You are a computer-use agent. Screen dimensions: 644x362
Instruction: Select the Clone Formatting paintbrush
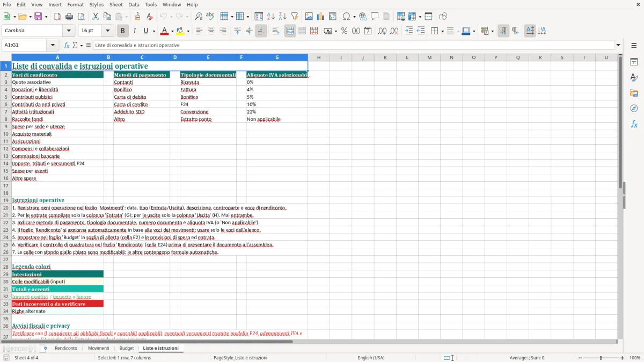click(138, 17)
